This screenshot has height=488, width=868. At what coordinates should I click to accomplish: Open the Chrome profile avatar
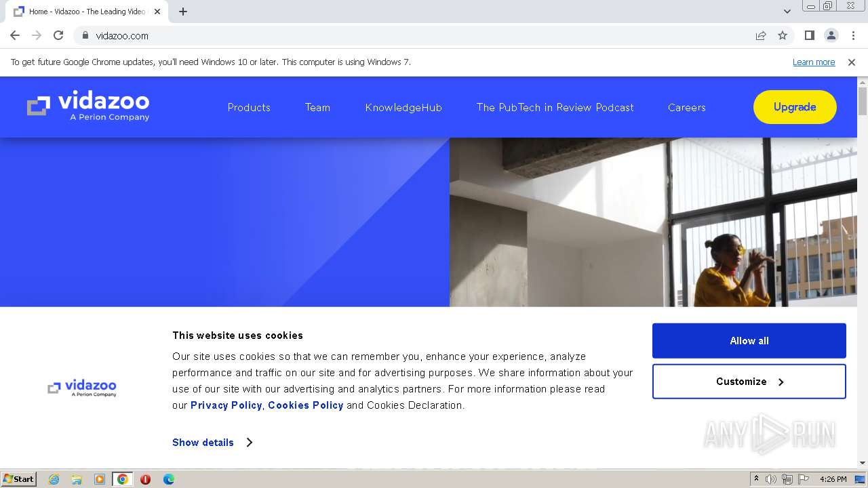pyautogui.click(x=831, y=35)
